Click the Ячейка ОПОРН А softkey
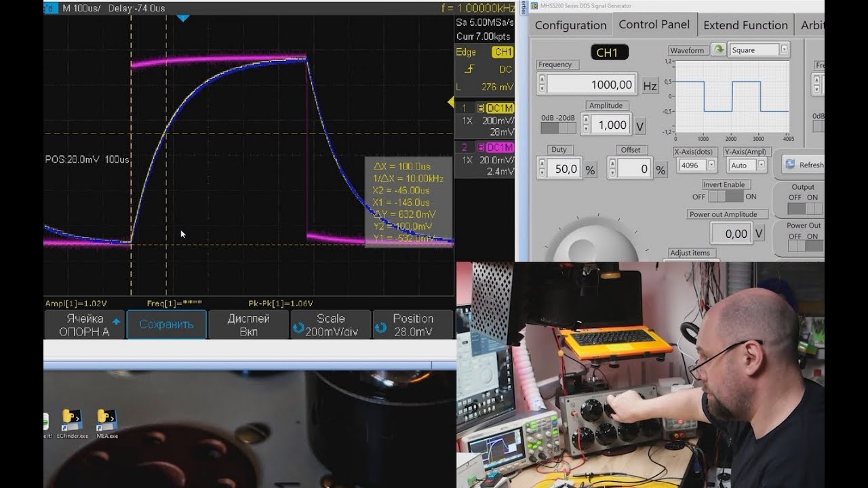 point(84,324)
